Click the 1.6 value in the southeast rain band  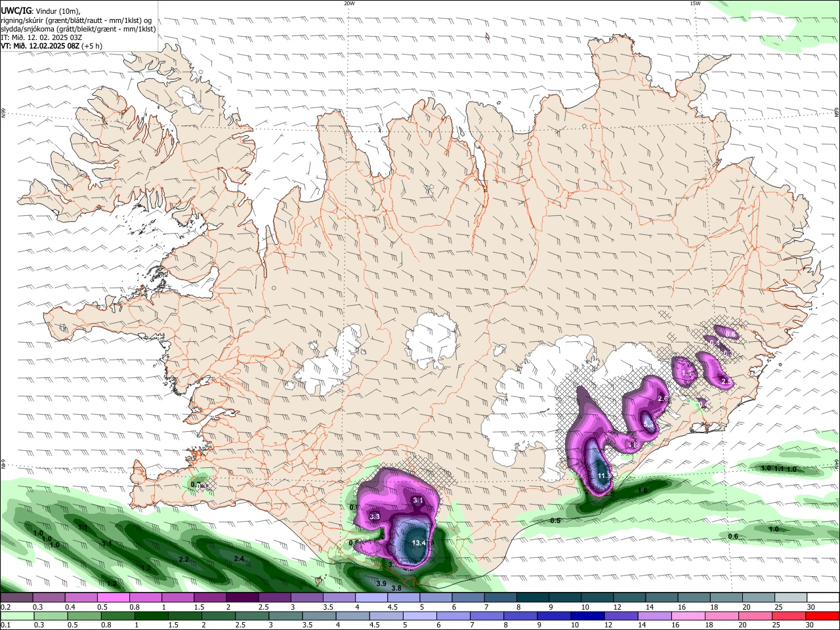click(642, 490)
